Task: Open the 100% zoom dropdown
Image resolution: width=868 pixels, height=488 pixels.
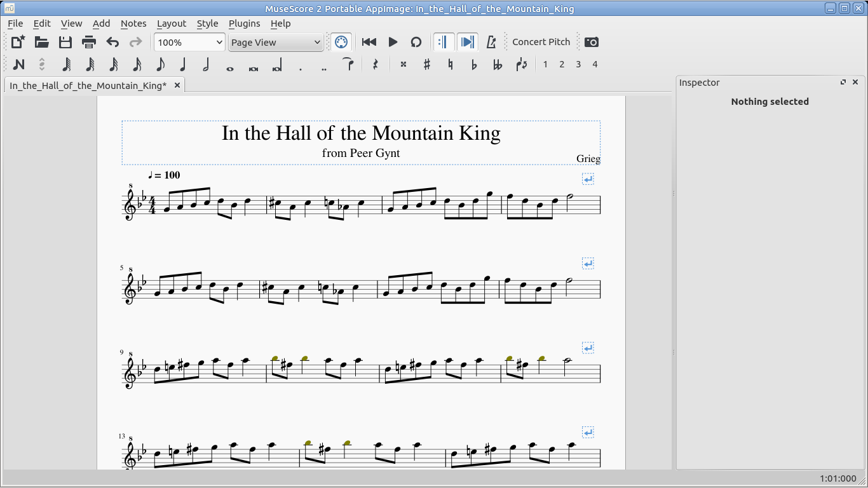Action: (x=190, y=42)
